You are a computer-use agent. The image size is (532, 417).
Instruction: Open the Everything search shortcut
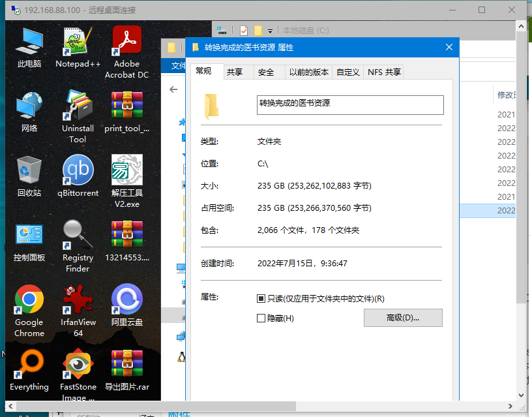tap(29, 365)
